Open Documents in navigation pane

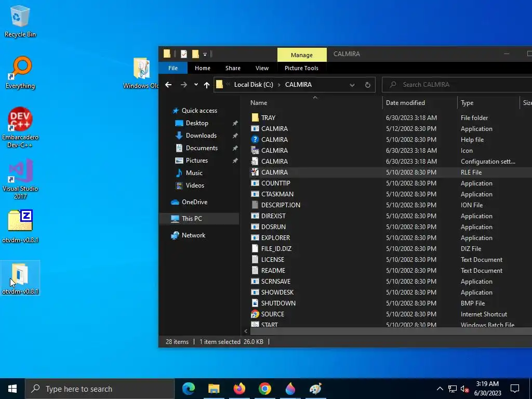point(202,148)
